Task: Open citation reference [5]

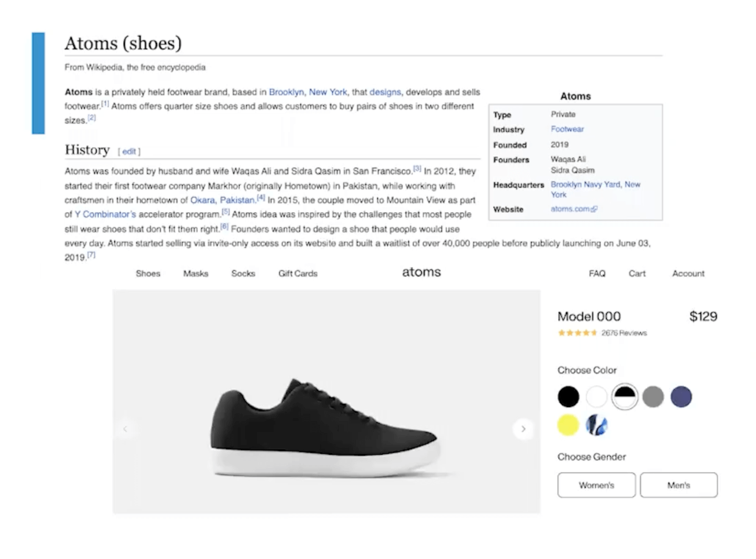Action: coord(225,212)
